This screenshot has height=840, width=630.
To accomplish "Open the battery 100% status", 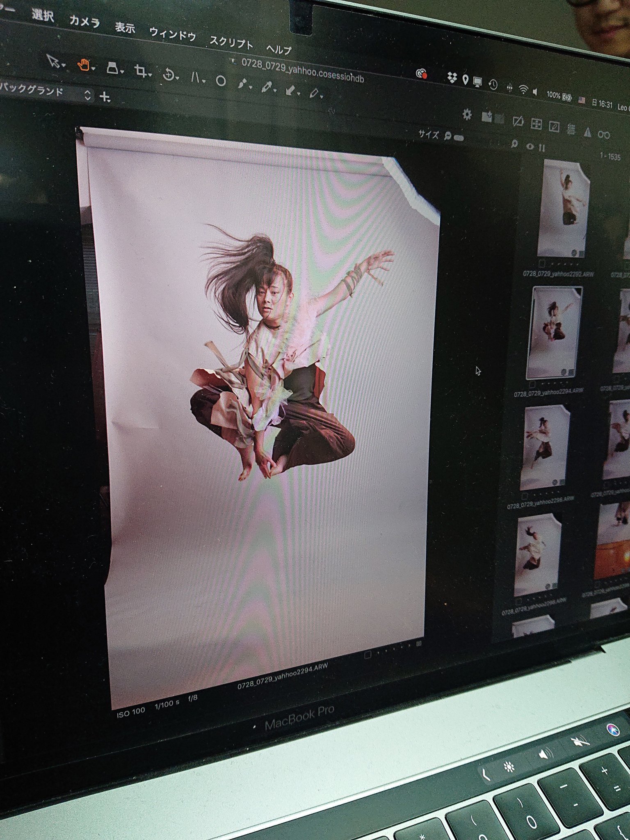I will pos(559,96).
